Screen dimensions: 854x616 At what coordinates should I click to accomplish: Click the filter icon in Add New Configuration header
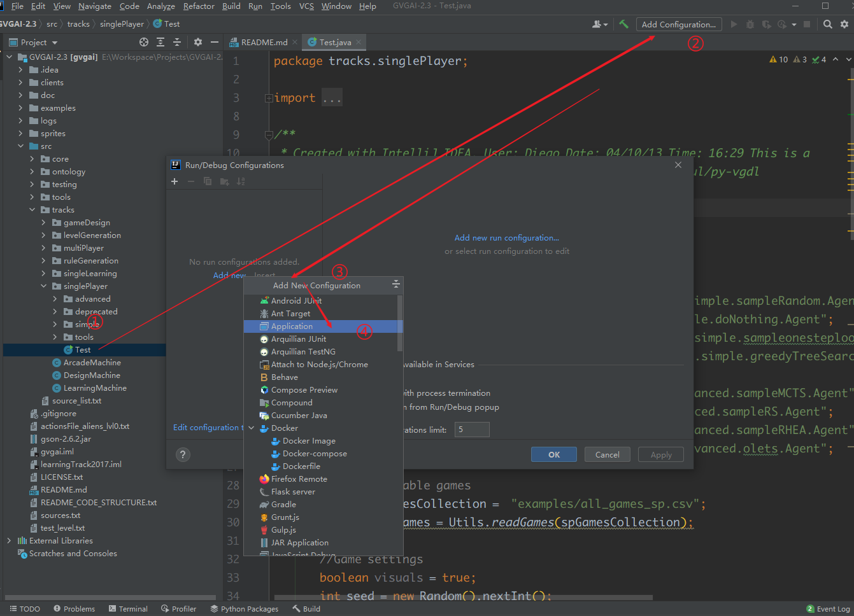click(395, 284)
